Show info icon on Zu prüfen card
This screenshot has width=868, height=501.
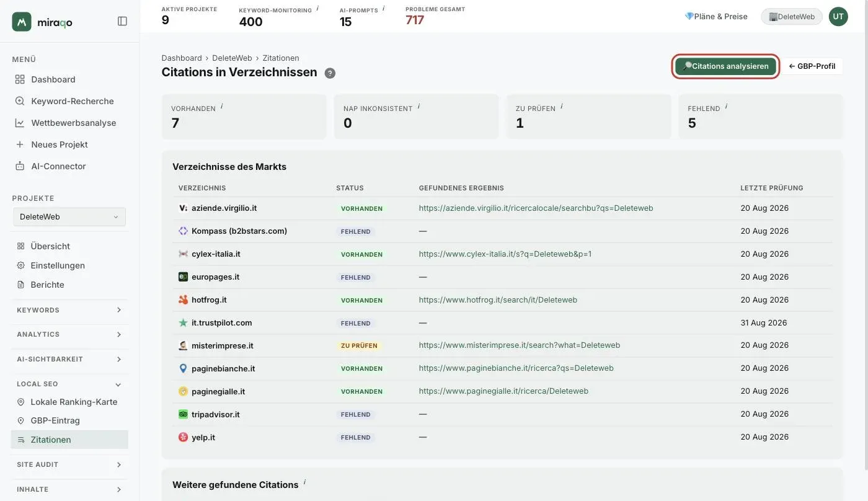(x=562, y=106)
